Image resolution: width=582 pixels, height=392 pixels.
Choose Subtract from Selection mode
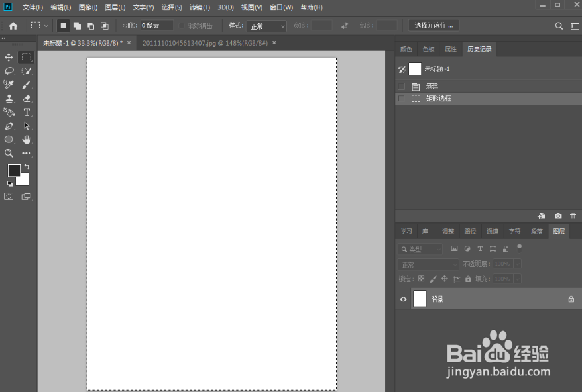(x=91, y=26)
